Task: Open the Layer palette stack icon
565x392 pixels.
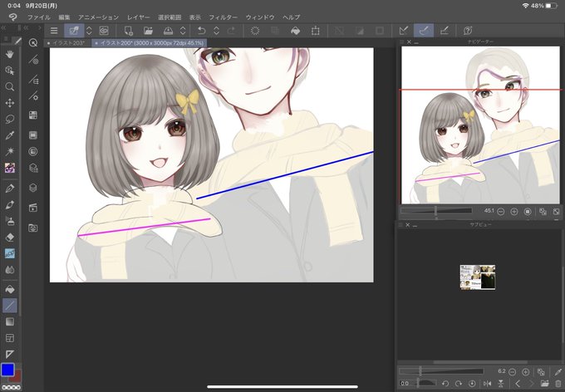Action: (x=33, y=188)
